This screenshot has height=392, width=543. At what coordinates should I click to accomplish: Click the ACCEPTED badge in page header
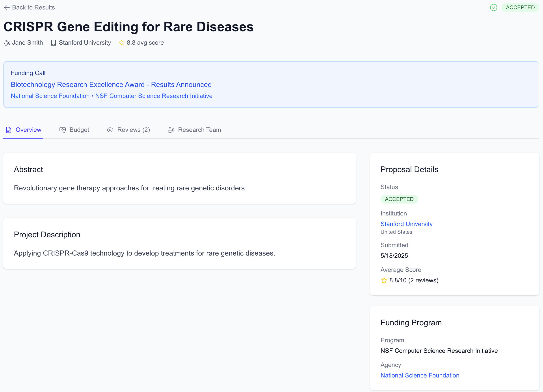click(520, 8)
